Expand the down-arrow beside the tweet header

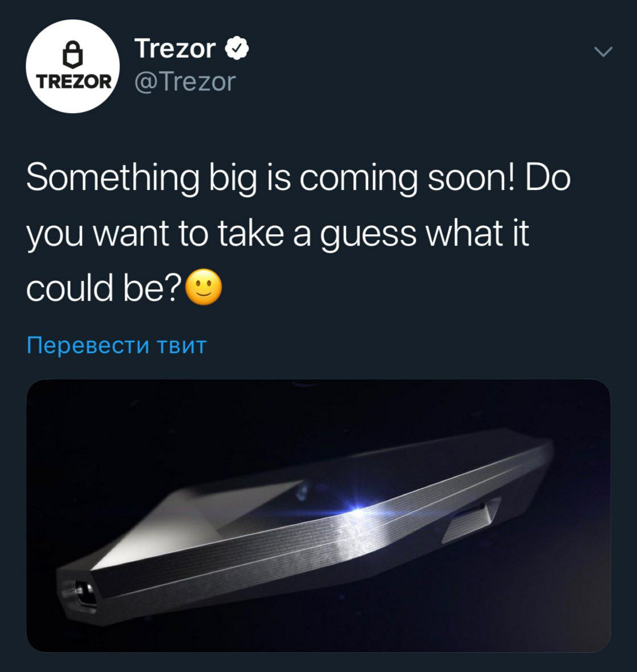point(603,52)
